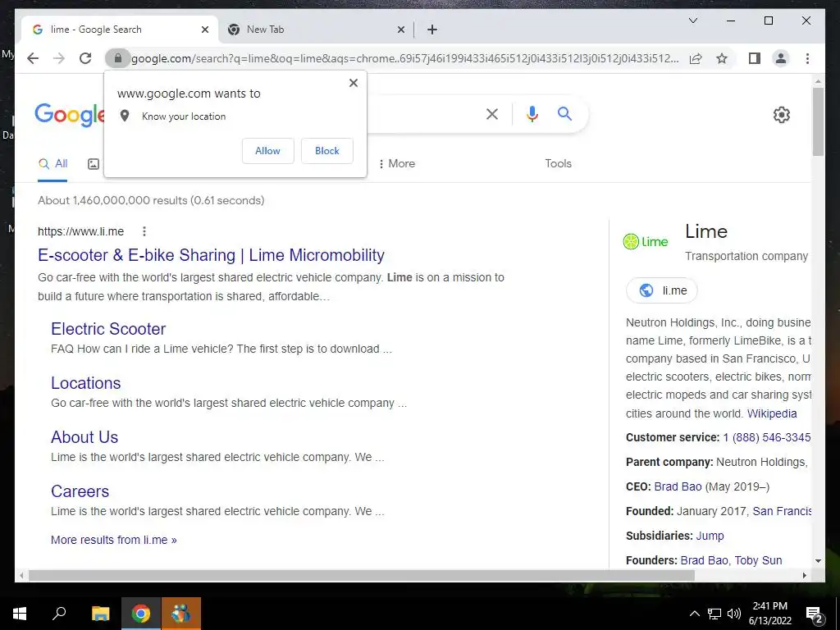Open the Wikipedia link in panel
The width and height of the screenshot is (840, 630).
point(772,413)
